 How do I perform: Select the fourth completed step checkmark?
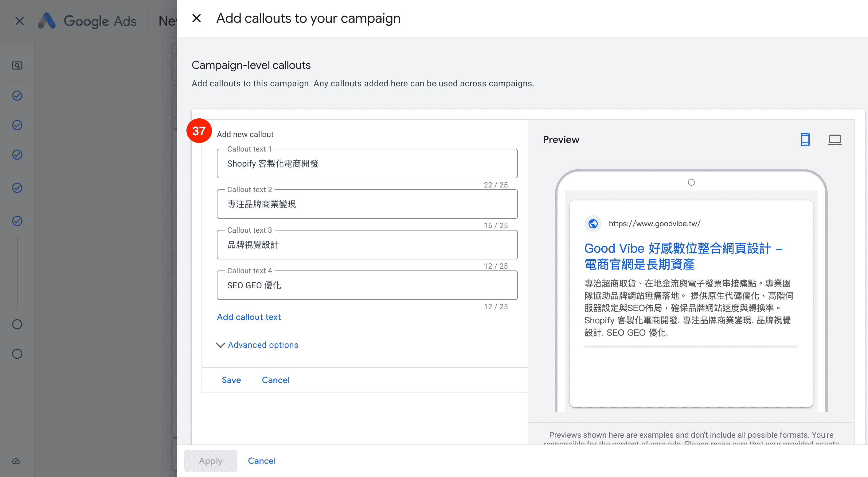17,188
